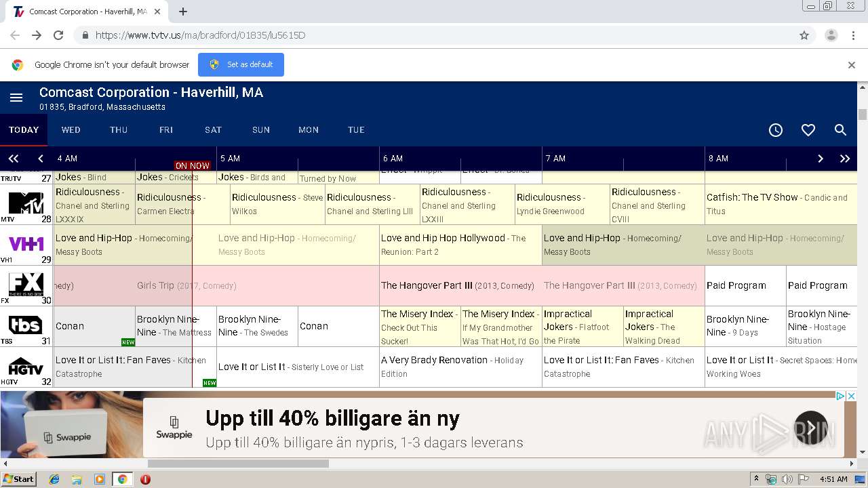Switch to the WED tab
Image resolution: width=868 pixels, height=488 pixels.
(71, 130)
